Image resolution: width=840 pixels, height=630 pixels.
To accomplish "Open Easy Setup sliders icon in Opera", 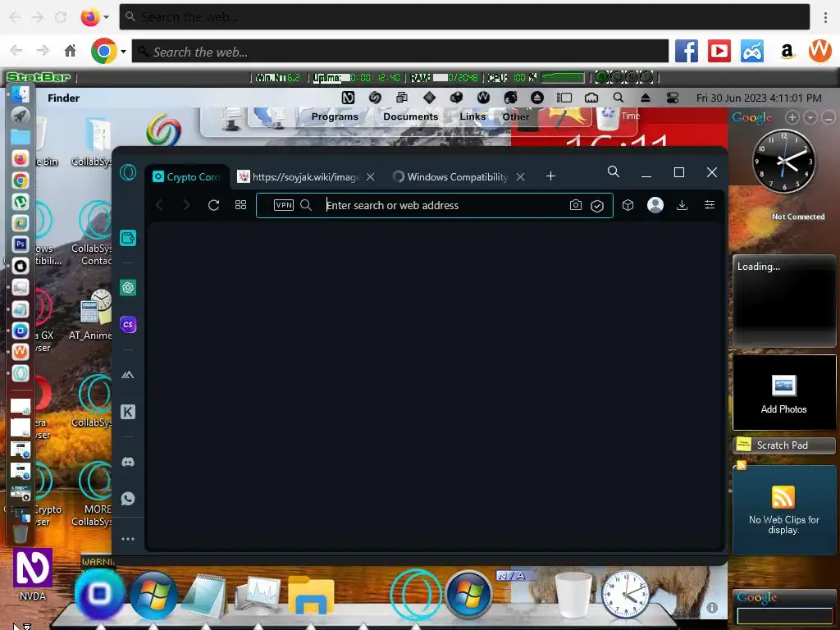I will [x=710, y=204].
